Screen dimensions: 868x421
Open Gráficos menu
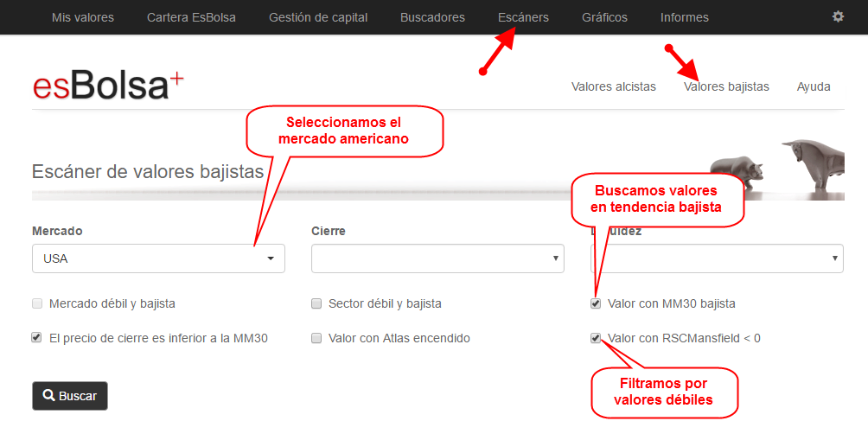coord(604,17)
